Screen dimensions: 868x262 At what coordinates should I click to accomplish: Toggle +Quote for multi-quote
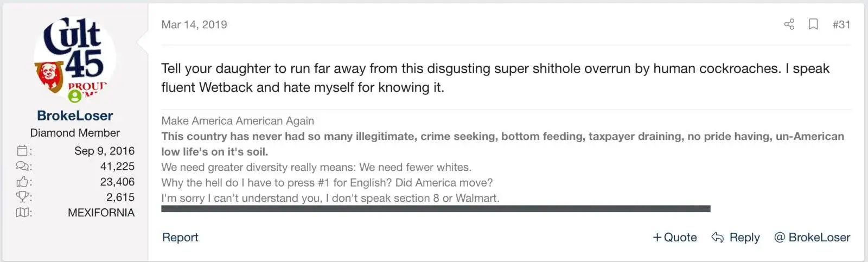674,237
